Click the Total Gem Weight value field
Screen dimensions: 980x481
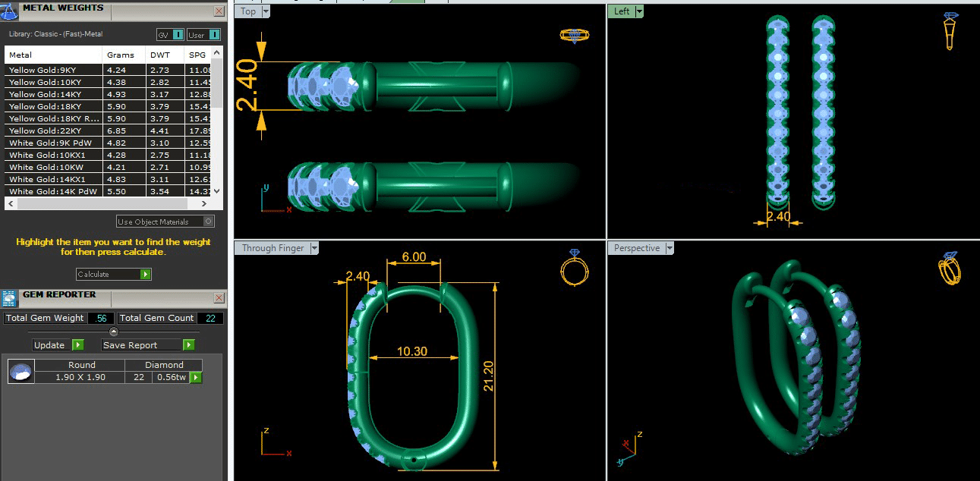pyautogui.click(x=101, y=318)
